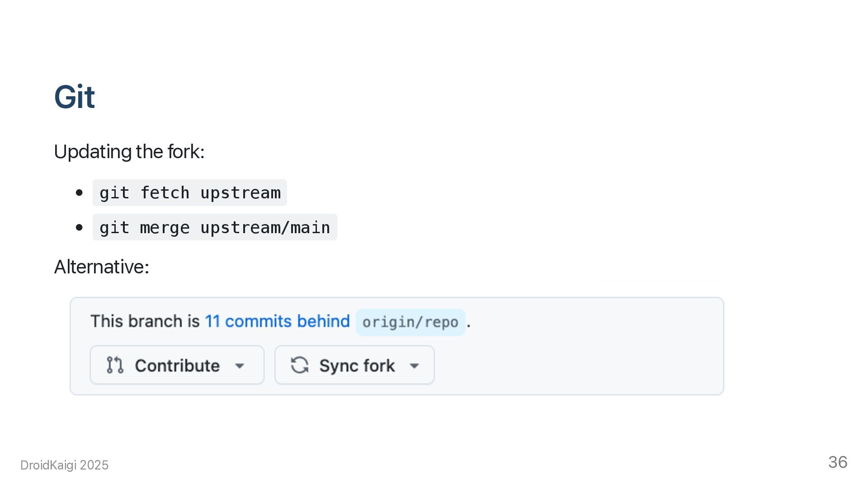Click the circular sync arrows icon
This screenshot has height=488, width=868.
pos(299,365)
